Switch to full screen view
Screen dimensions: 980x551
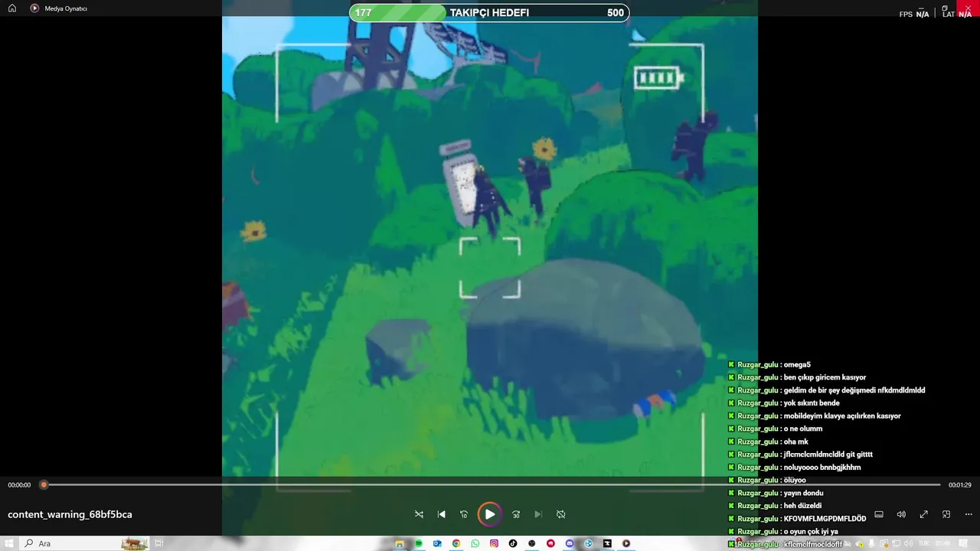[924, 514]
